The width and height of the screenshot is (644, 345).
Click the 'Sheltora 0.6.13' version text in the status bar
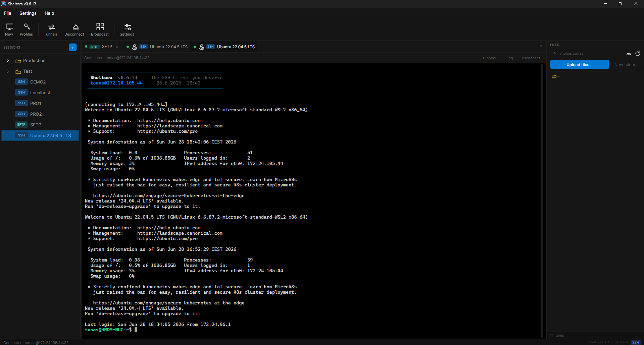click(608, 342)
